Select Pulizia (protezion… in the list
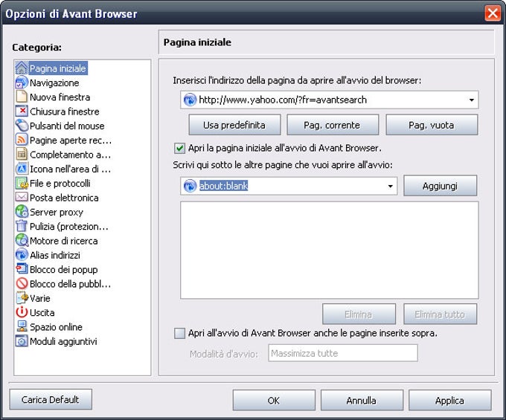Viewport: 506px width, 420px height. 68,227
